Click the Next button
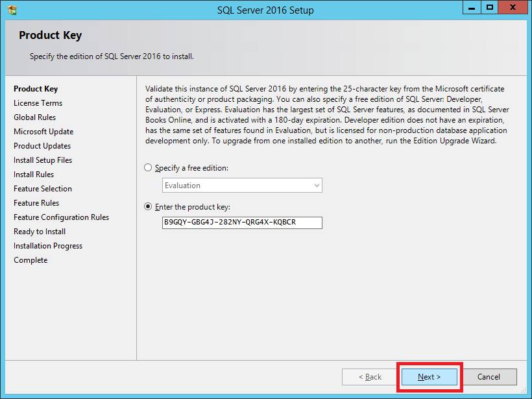 point(429,377)
